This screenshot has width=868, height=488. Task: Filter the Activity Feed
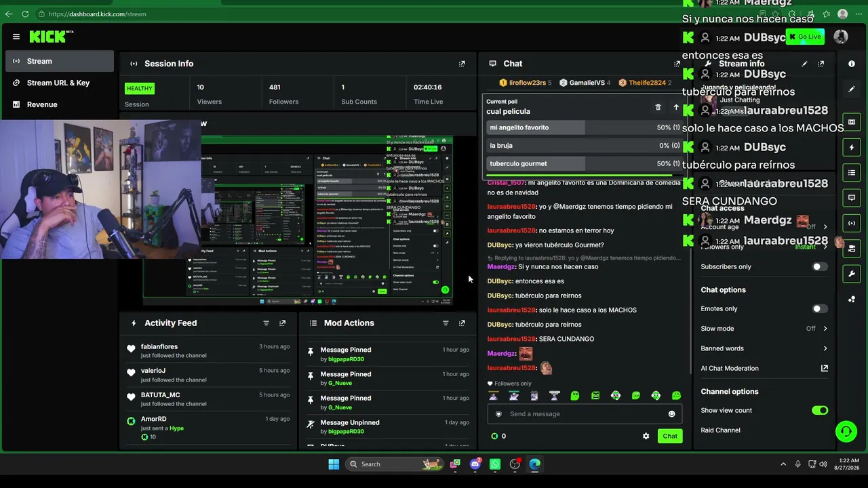tap(266, 323)
